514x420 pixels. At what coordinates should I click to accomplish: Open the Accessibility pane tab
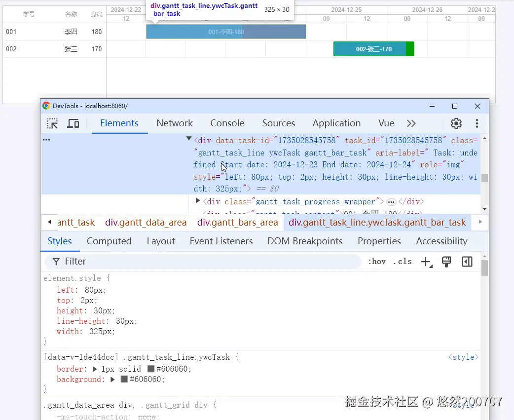point(441,241)
